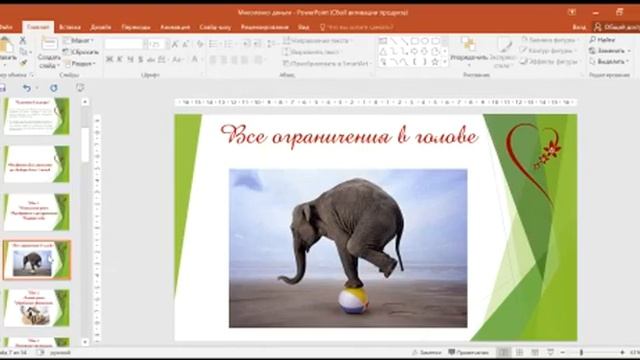Expand the shapes gallery More arrow
This screenshot has height=360, width=640.
tap(445, 62)
